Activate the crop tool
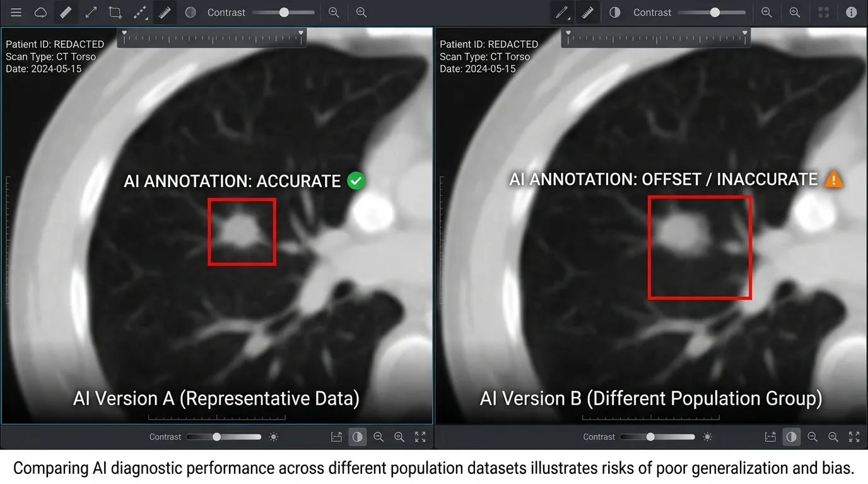 (x=115, y=13)
